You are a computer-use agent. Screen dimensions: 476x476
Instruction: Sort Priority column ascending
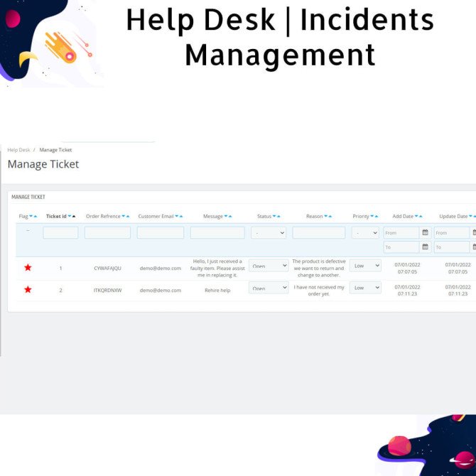point(377,216)
